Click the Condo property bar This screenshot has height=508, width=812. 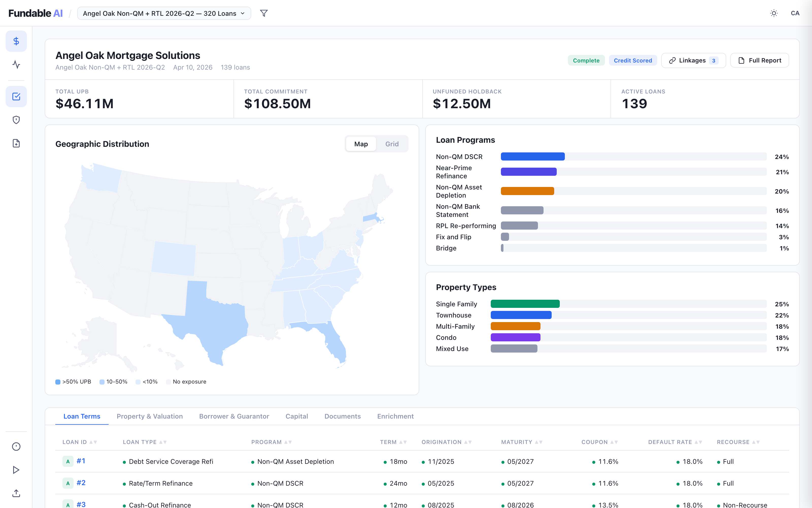pos(515,337)
